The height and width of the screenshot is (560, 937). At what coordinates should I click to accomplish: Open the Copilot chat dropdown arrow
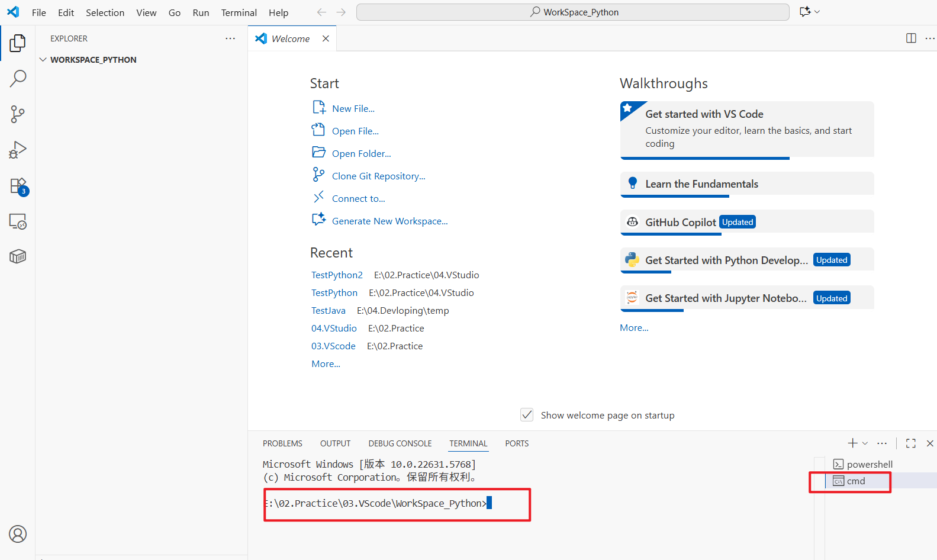click(x=817, y=12)
